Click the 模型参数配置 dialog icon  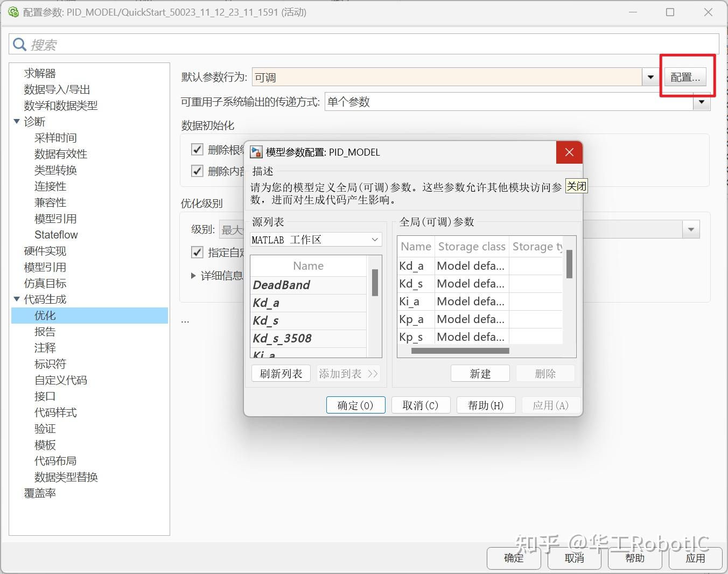pos(257,152)
